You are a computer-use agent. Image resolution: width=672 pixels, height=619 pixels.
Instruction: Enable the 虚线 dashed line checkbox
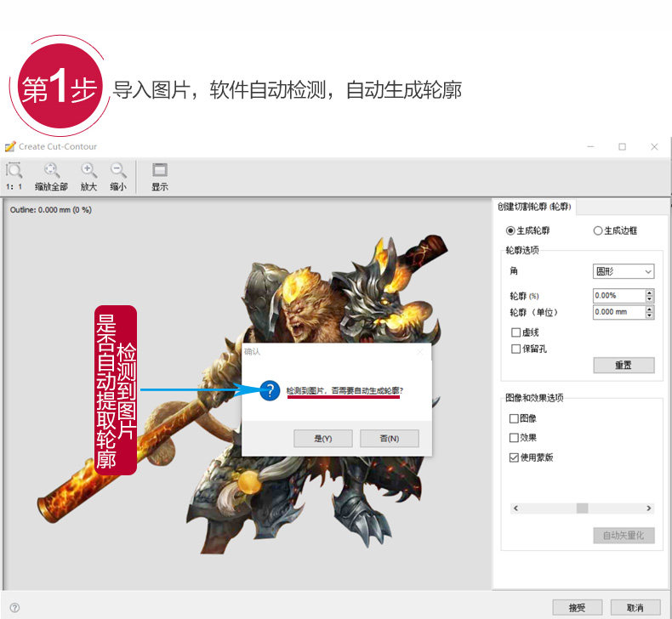515,332
